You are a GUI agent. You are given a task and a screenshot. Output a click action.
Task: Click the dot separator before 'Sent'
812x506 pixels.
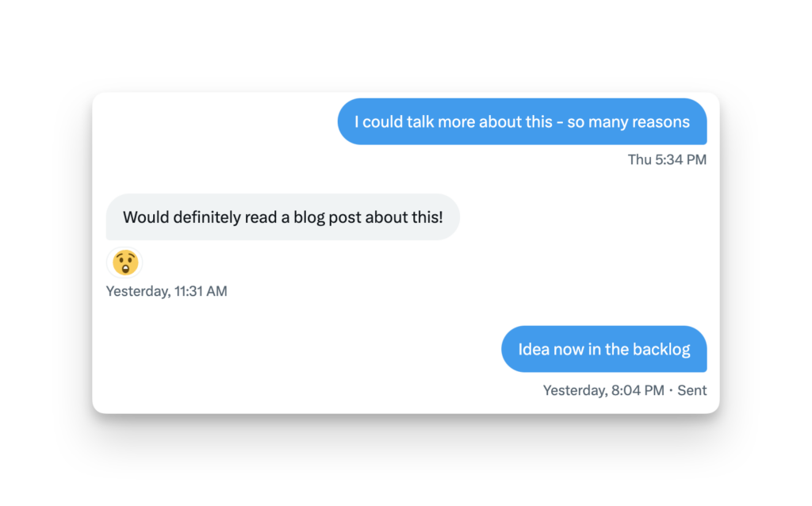(671, 390)
